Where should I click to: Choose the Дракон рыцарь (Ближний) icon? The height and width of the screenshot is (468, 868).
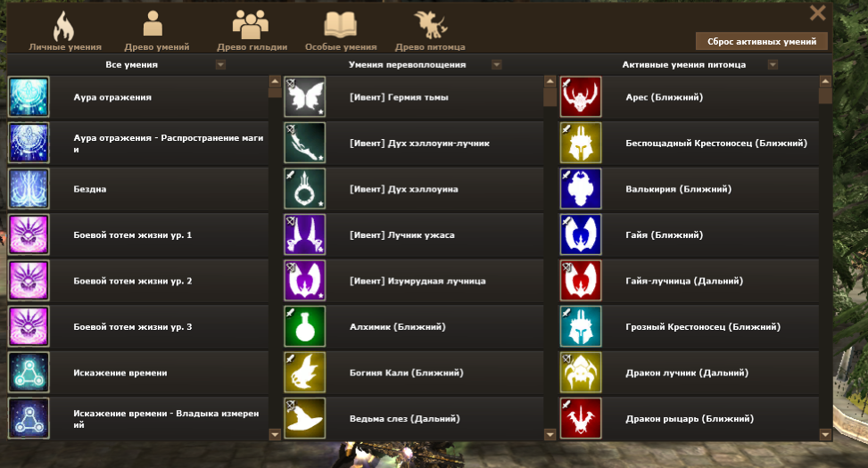(580, 418)
